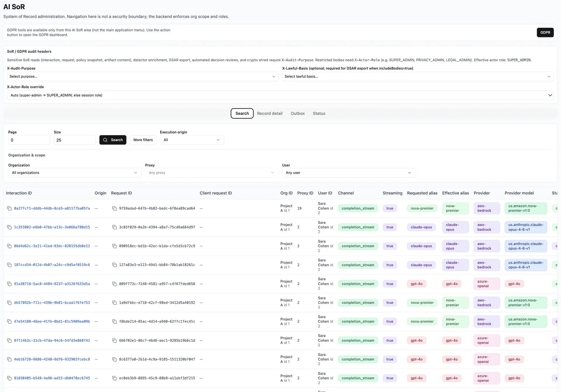Click the Provider model column header
This screenshot has width=561, height=392.
point(519,193)
